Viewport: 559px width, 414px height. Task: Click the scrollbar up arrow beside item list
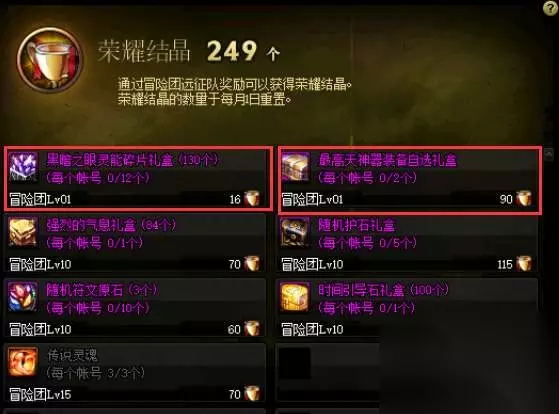pos(549,154)
